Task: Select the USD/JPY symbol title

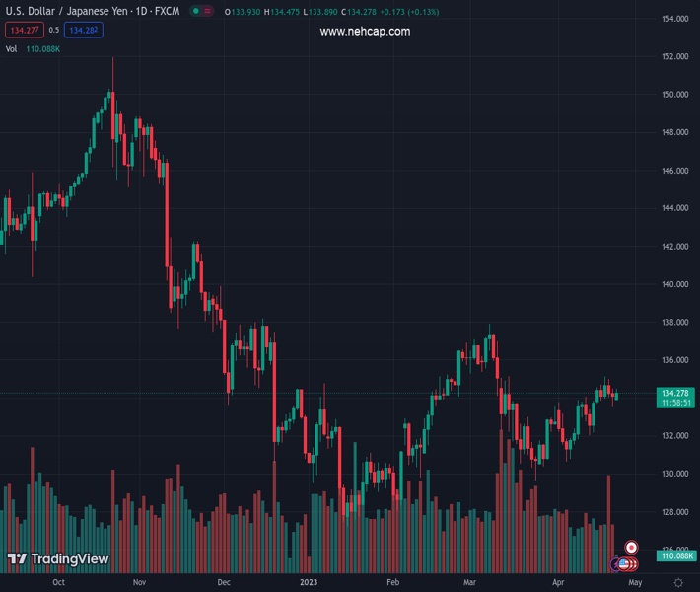Action: [93, 11]
